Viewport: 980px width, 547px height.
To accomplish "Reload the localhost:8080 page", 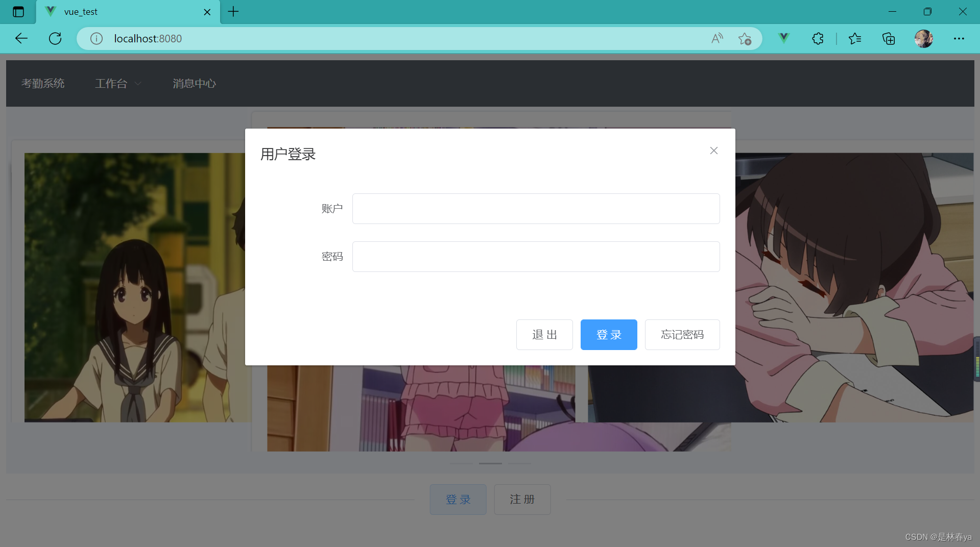I will click(x=55, y=38).
